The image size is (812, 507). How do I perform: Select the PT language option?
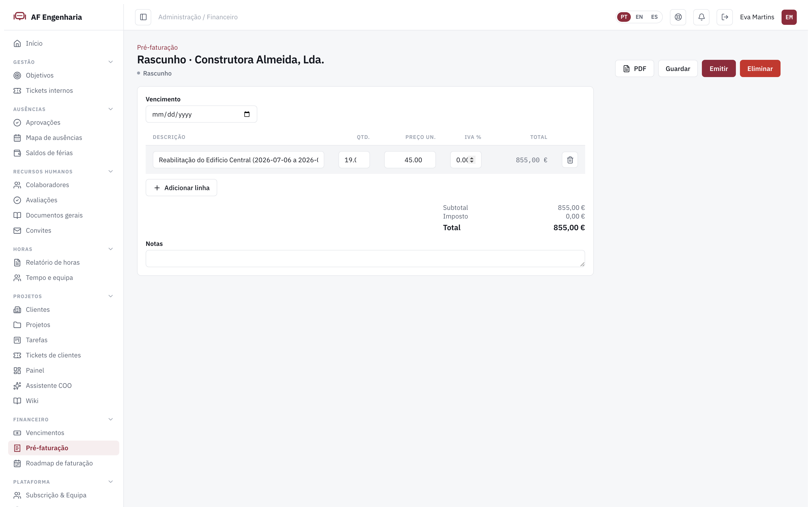coord(624,17)
